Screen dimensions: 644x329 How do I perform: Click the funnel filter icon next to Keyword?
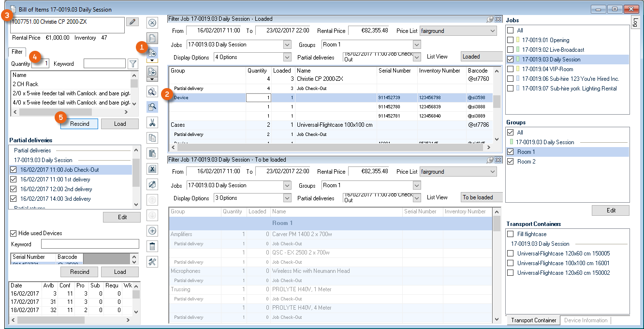(x=132, y=64)
